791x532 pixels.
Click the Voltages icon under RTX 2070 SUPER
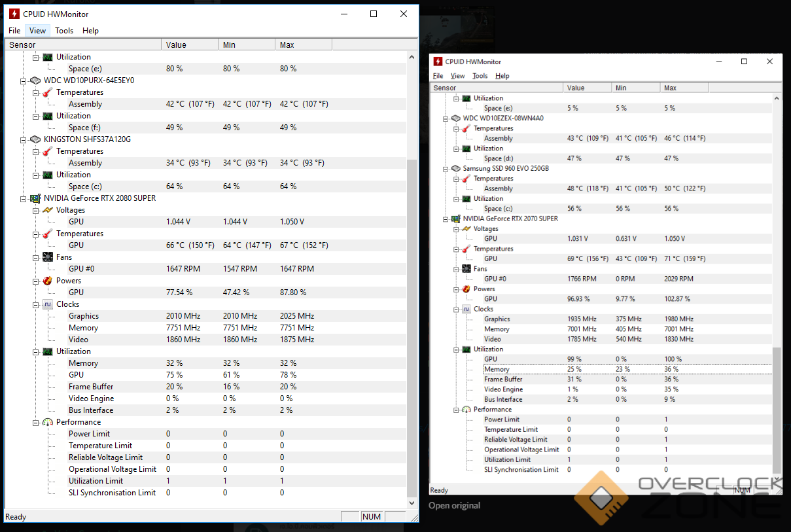click(466, 229)
